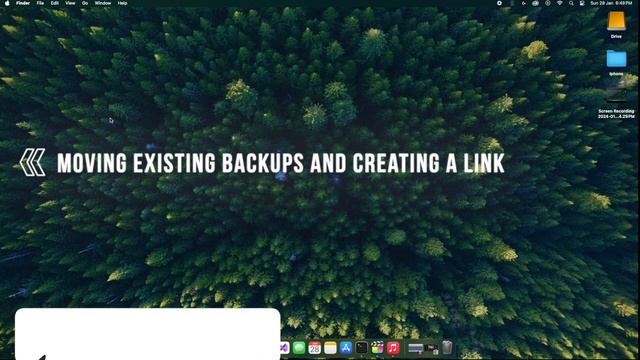Screen dimensions: 640x360
Task: Open the File menu
Action: click(x=40, y=3)
